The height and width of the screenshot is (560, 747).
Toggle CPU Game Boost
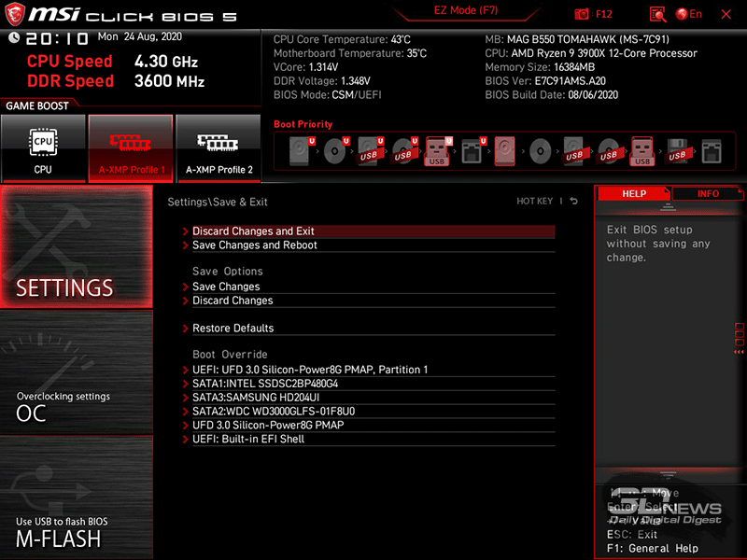click(43, 148)
